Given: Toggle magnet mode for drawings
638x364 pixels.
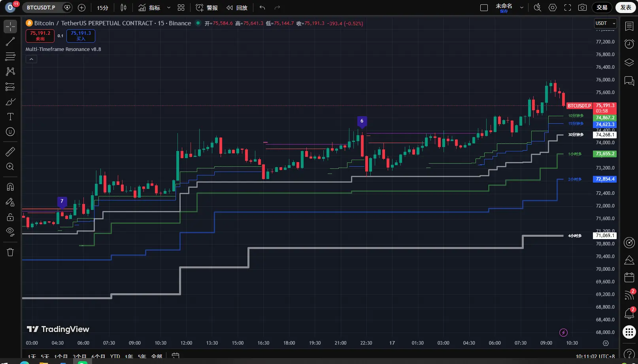Looking at the screenshot, I should pos(10,187).
